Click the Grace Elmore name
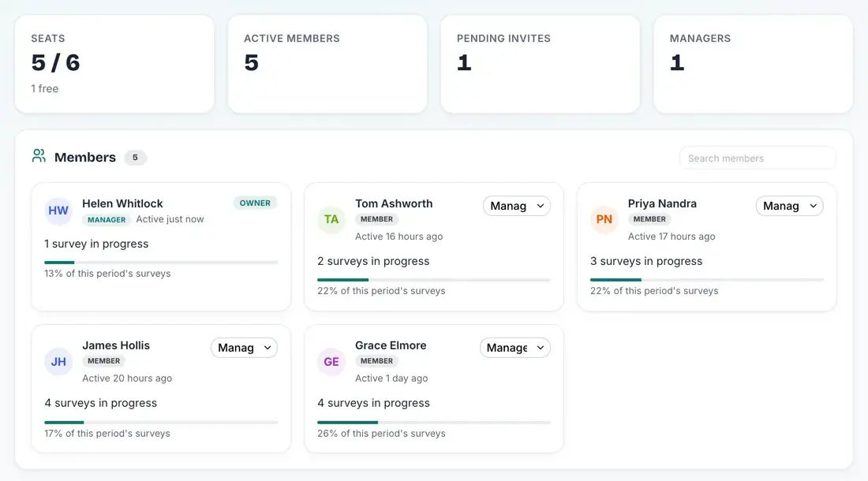 pos(391,345)
